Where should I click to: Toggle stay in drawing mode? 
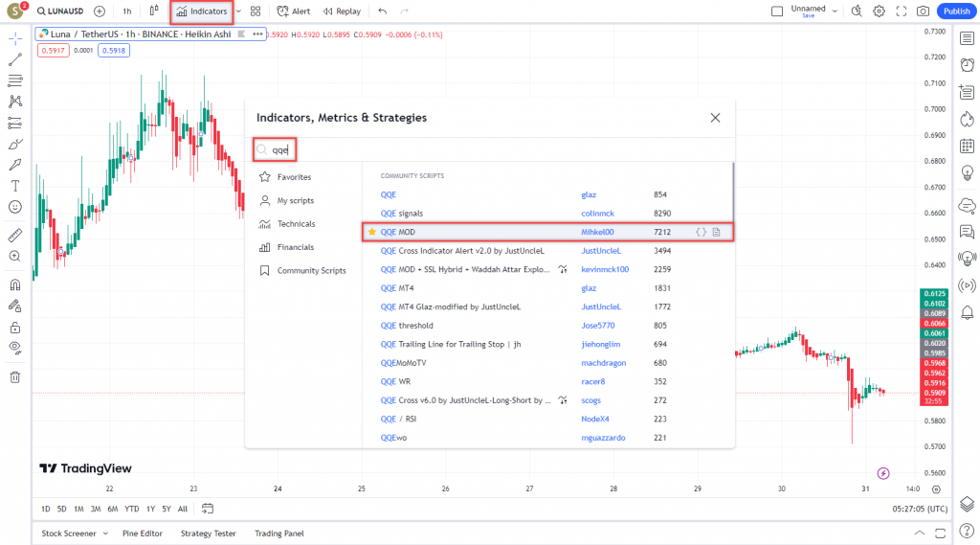[15, 306]
